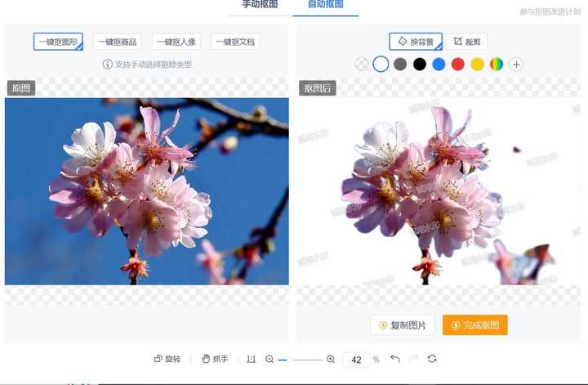Activate the 抓手 hand tool
Image resolution: width=588 pixels, height=385 pixels.
215,359
